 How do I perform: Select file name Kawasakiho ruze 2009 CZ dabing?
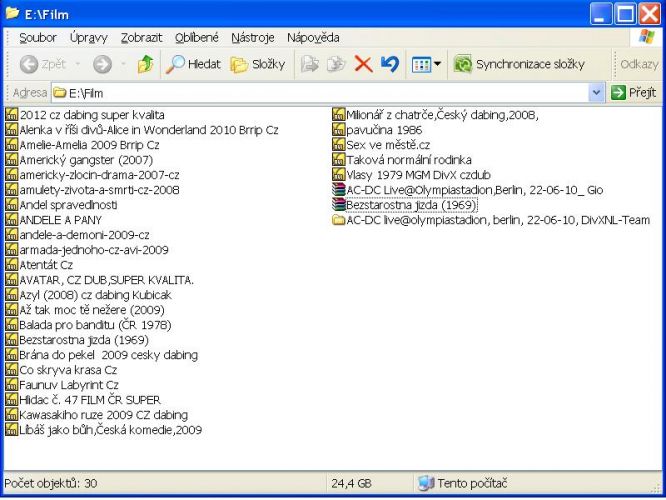[x=104, y=415]
